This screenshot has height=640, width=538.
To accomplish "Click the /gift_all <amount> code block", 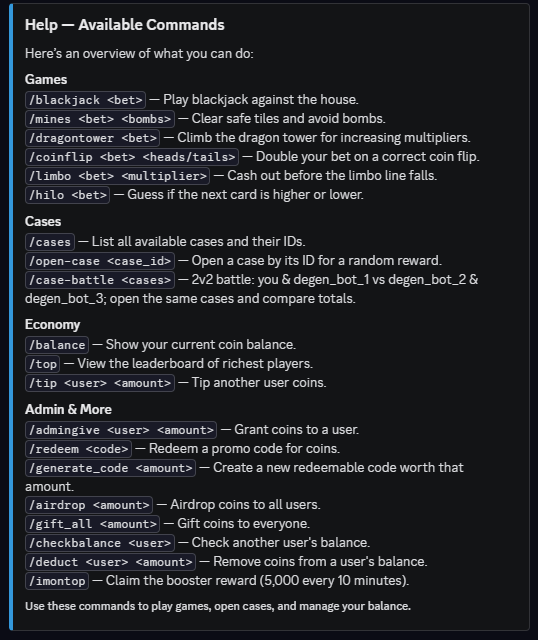I will click(92, 524).
